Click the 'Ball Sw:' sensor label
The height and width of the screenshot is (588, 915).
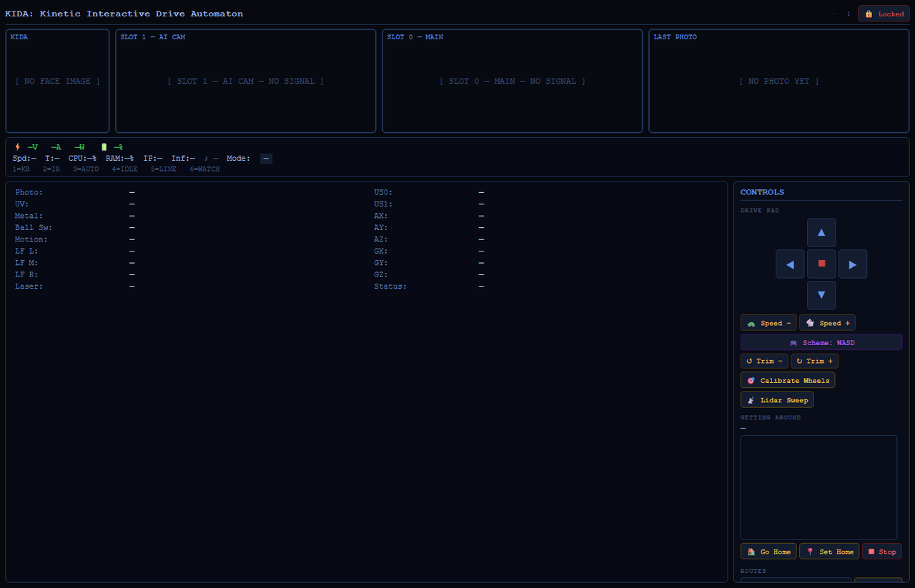tap(34, 227)
